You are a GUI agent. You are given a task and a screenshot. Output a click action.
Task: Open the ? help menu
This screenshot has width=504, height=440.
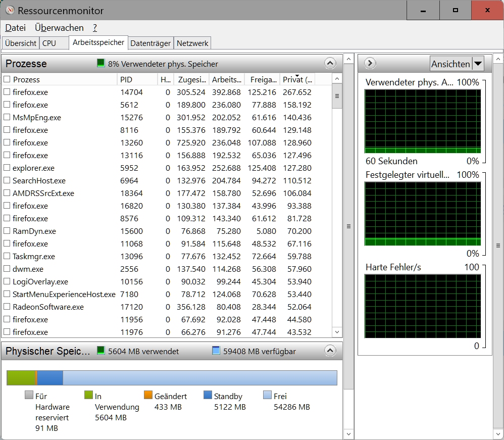click(x=95, y=28)
